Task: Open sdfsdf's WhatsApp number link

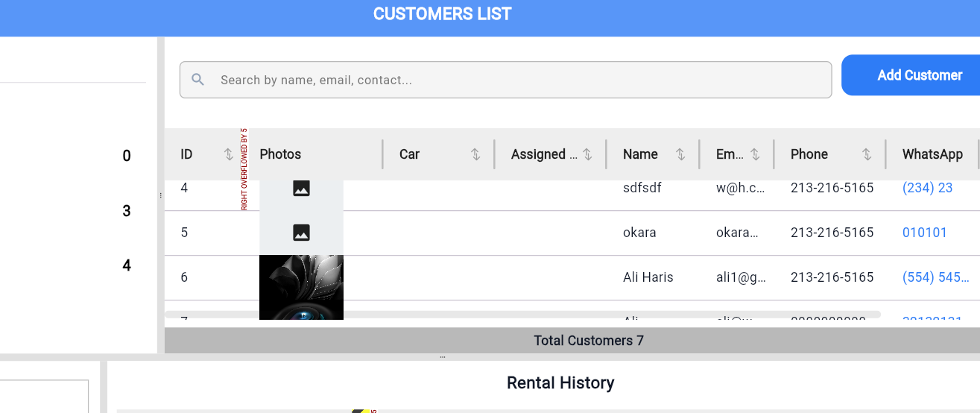Action: [927, 188]
